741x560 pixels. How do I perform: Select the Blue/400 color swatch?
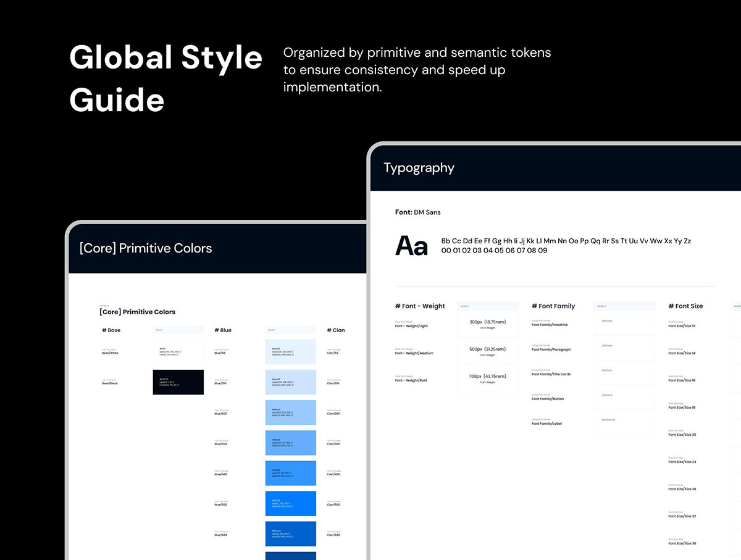(290, 473)
